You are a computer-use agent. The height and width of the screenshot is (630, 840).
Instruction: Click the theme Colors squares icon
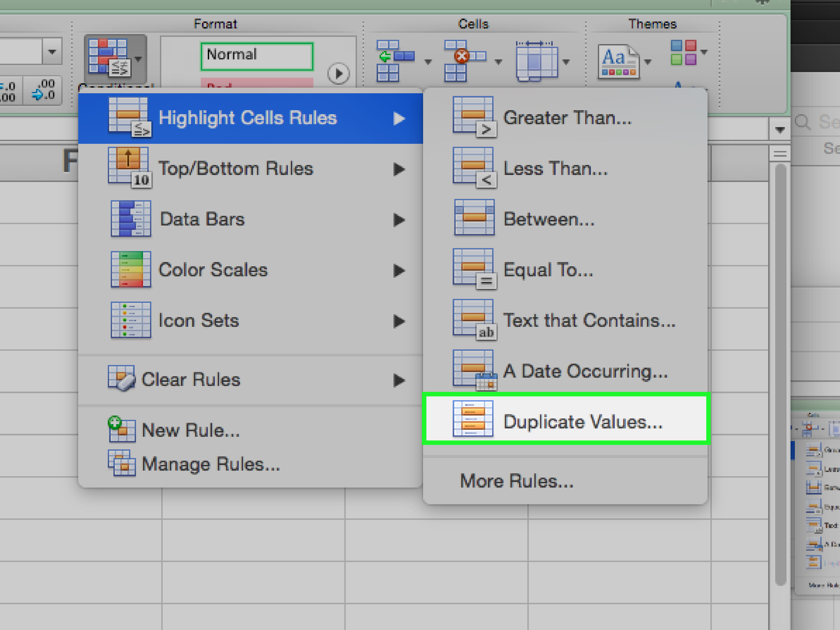pos(683,52)
